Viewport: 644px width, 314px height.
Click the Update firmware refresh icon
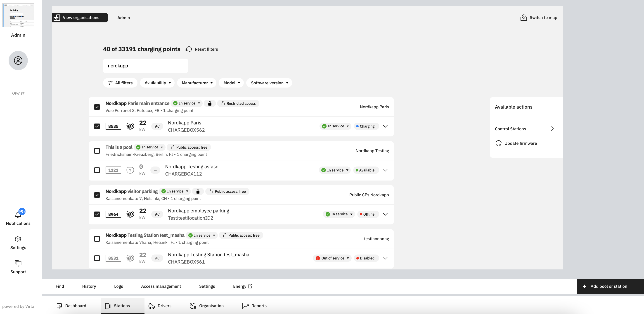(x=499, y=143)
